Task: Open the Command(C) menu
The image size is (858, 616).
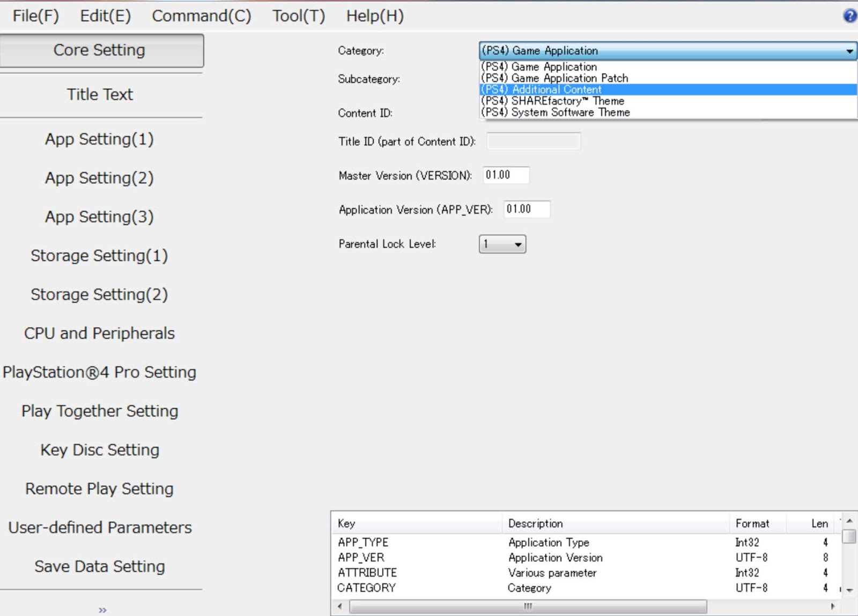Action: point(201,16)
